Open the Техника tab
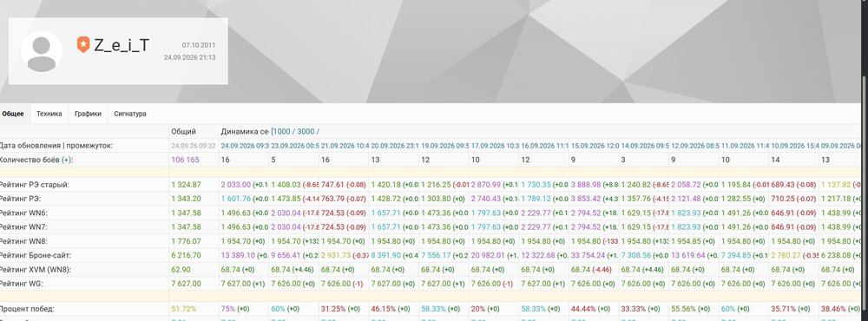868x321 pixels. point(49,114)
